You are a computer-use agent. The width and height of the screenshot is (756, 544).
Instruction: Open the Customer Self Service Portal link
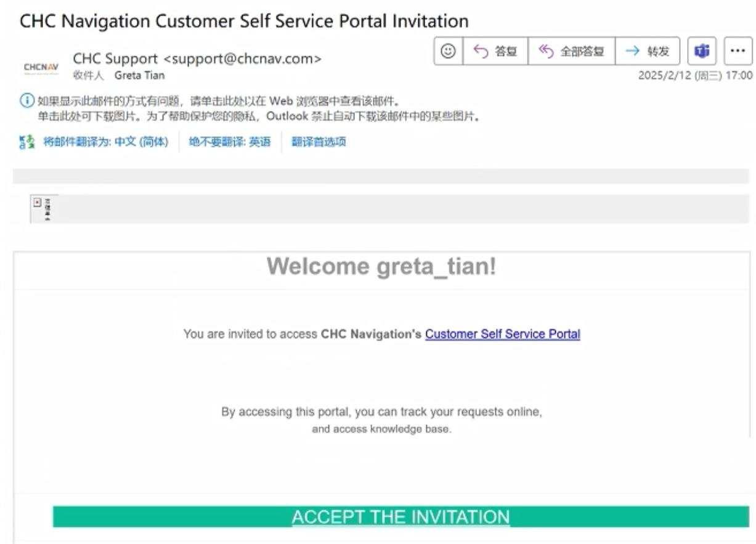point(503,334)
